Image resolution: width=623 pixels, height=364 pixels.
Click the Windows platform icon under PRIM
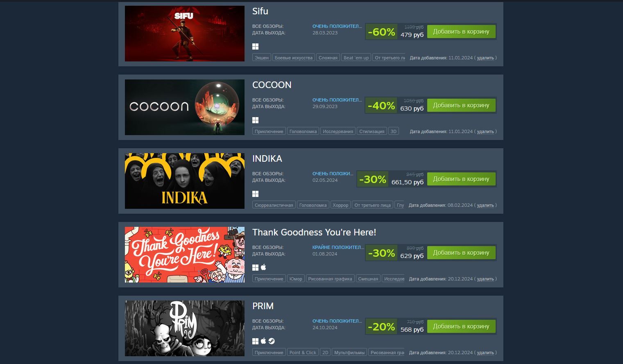click(255, 341)
